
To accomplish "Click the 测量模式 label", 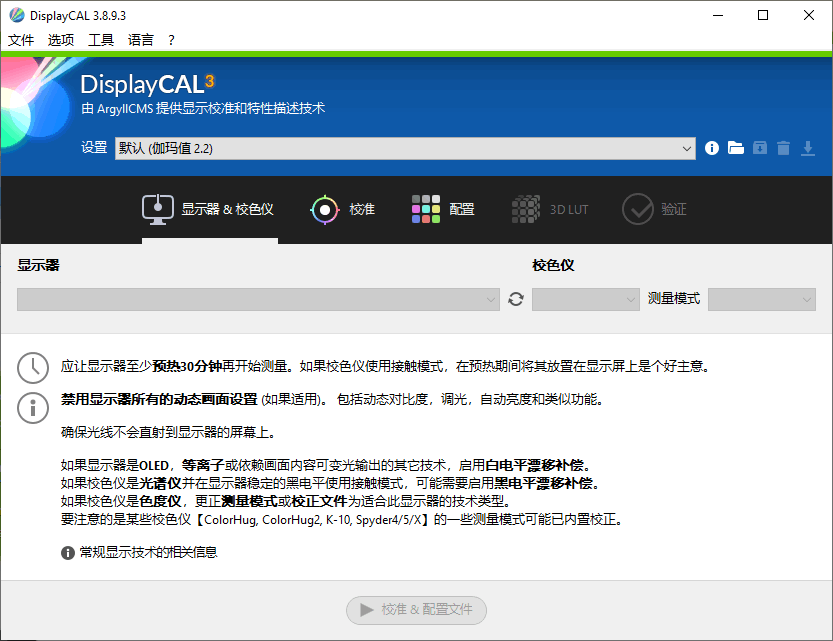I will 674,299.
